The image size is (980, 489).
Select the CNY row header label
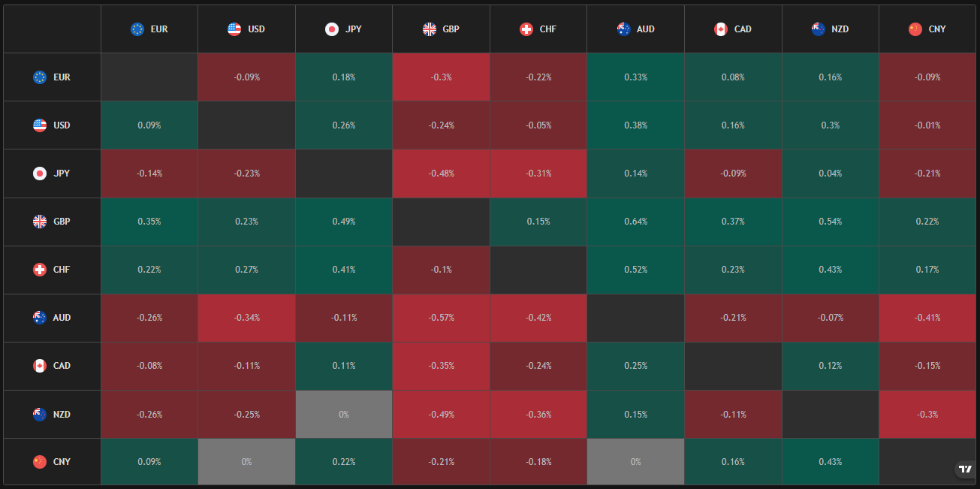click(62, 462)
